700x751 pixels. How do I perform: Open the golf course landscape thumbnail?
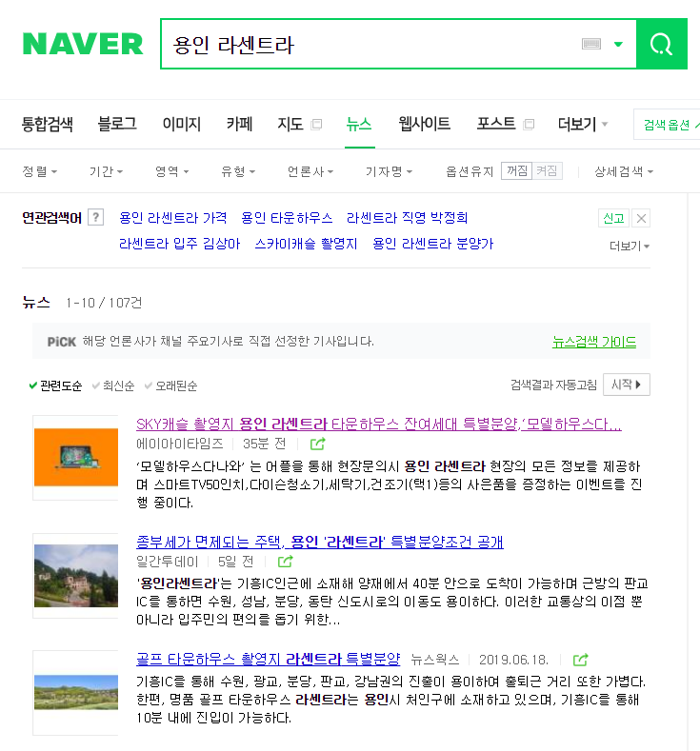click(75, 693)
